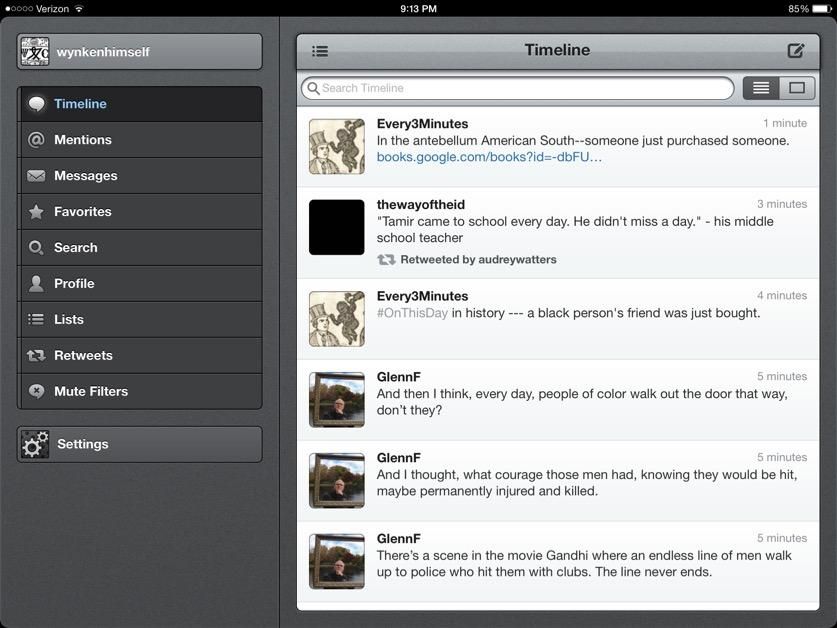Tap thewayoftheid black avatar thumbnail
The height and width of the screenshot is (628, 837).
pyautogui.click(x=336, y=227)
